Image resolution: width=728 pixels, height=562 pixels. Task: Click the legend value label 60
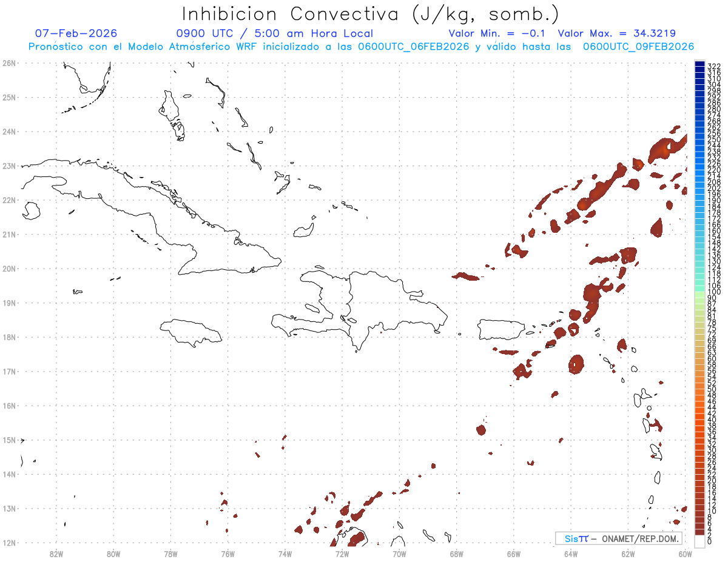tap(712, 358)
